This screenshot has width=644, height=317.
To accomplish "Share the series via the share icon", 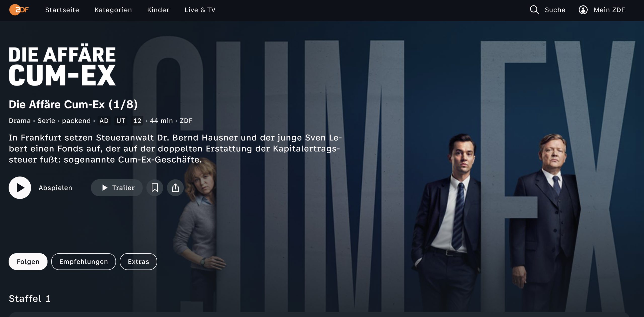I will pyautogui.click(x=175, y=188).
